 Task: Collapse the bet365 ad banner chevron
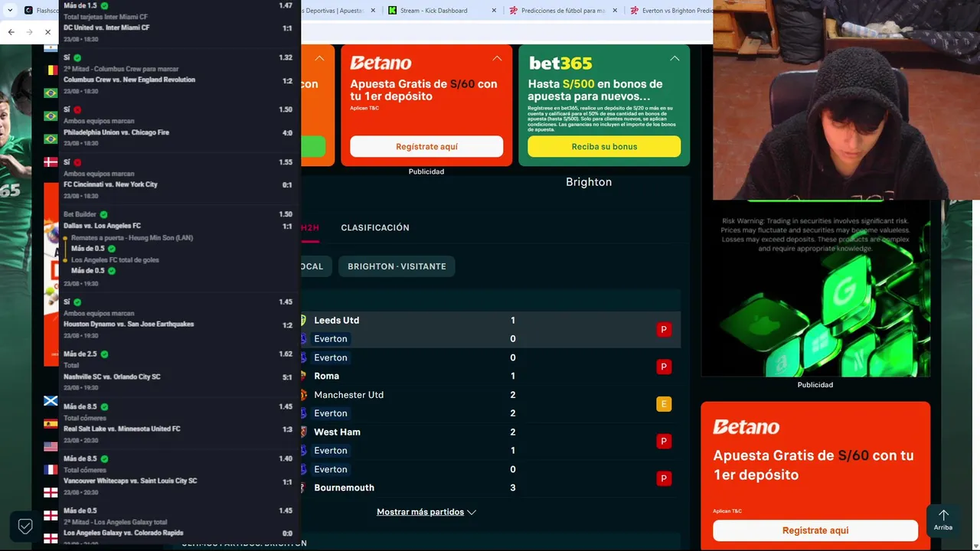(x=675, y=58)
